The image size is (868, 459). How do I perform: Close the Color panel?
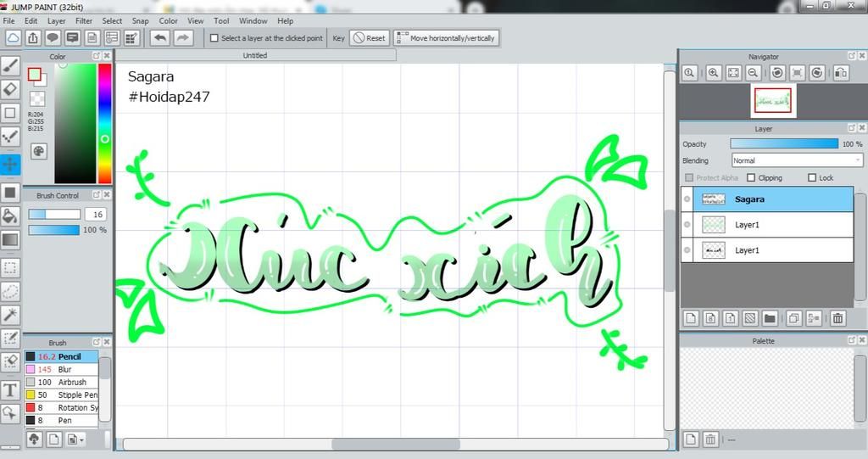[107, 56]
